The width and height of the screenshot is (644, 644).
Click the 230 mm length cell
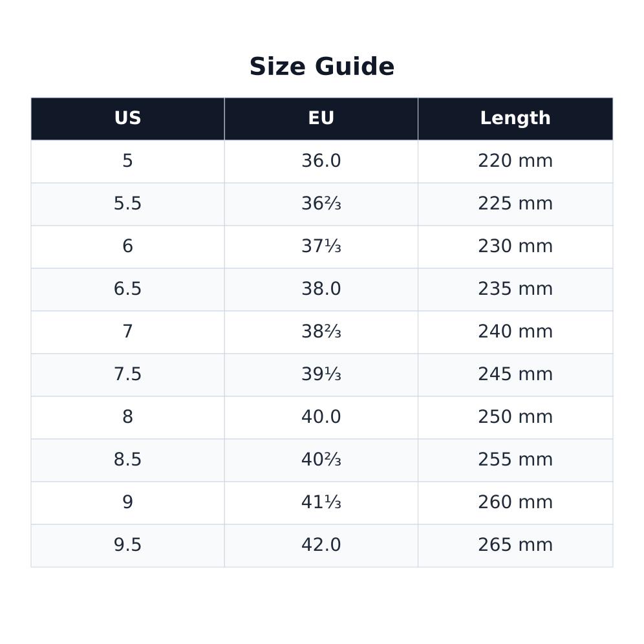(515, 247)
